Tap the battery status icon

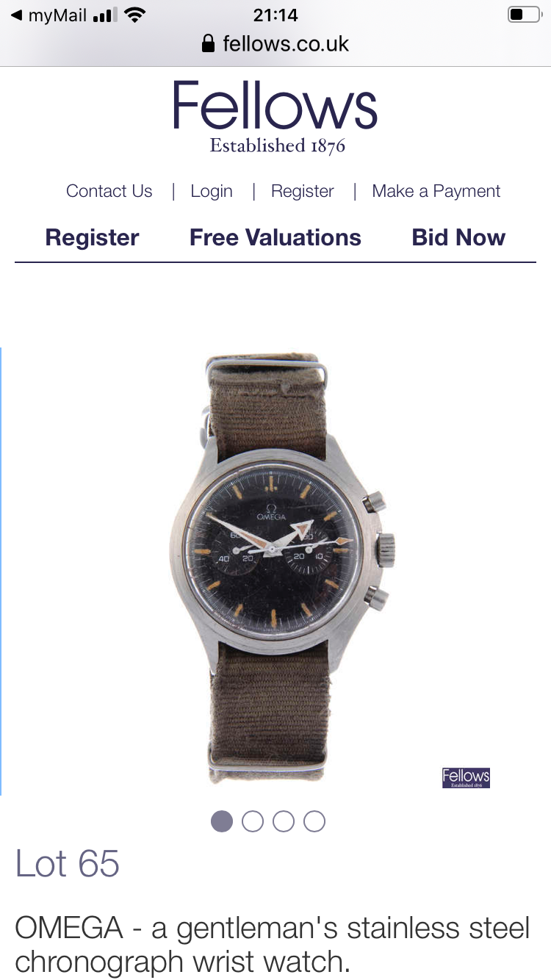coord(524,15)
